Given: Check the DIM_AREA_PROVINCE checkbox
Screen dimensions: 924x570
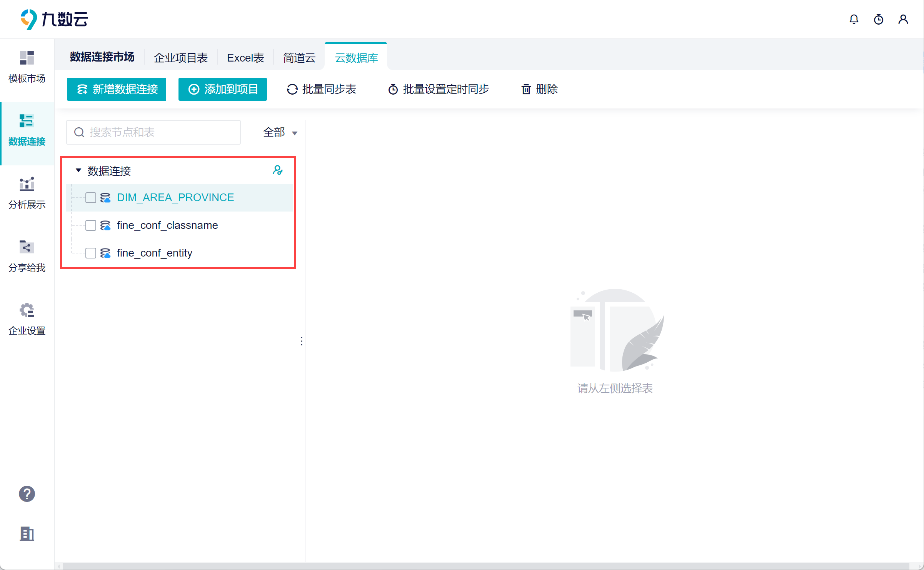Looking at the screenshot, I should pyautogui.click(x=91, y=198).
